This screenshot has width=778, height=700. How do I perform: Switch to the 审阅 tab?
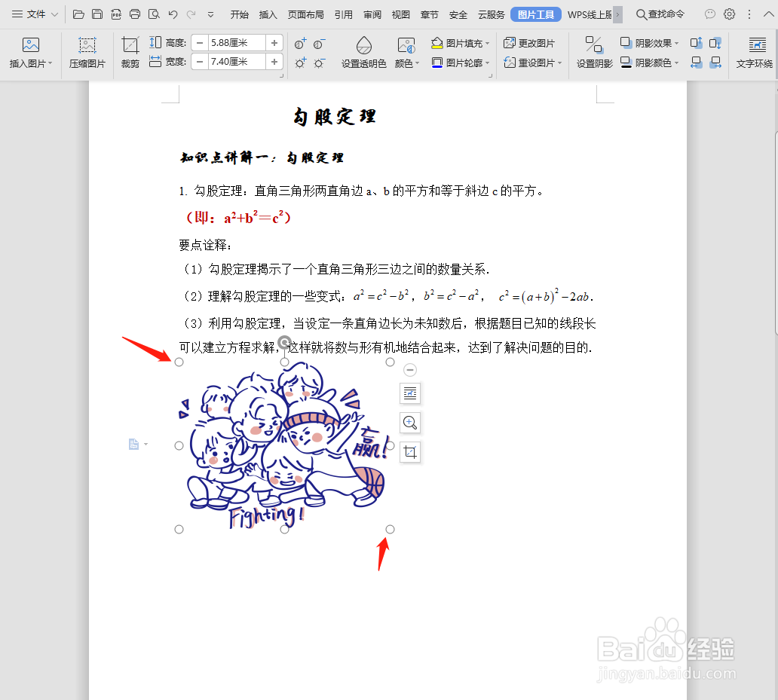[x=372, y=15]
